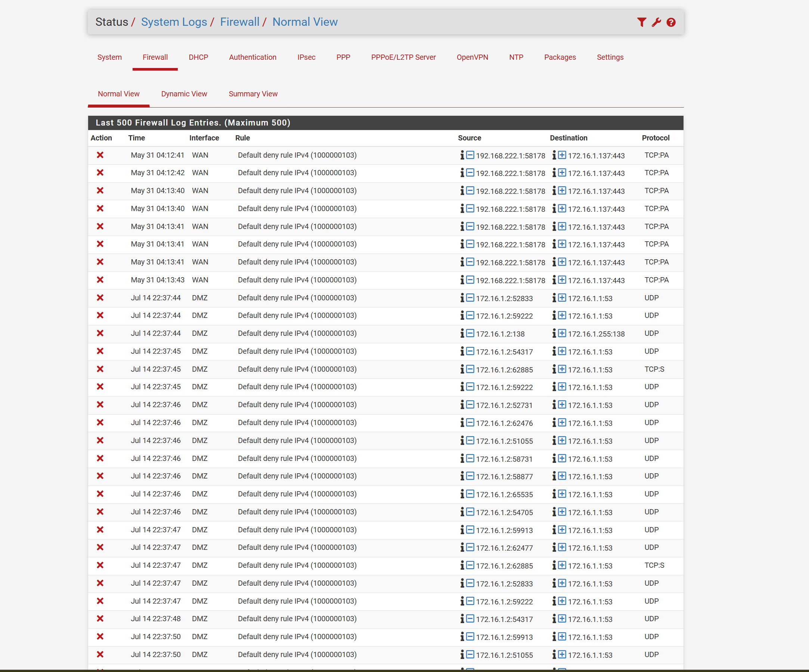This screenshot has width=809, height=672.
Task: Click the source address 172.16.1.2:62477
Action: point(504,548)
